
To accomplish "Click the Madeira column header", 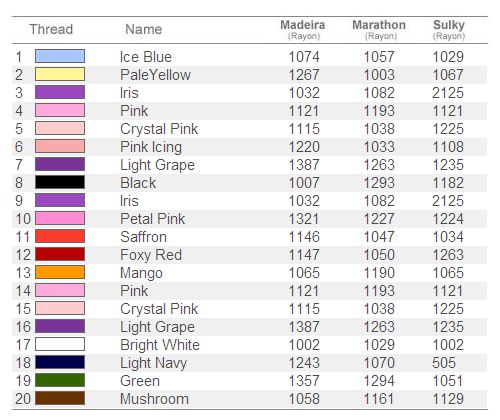I will tap(303, 29).
